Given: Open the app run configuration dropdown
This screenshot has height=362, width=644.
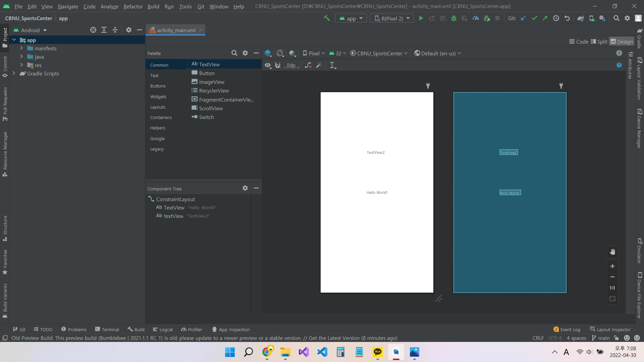Looking at the screenshot, I should (351, 18).
